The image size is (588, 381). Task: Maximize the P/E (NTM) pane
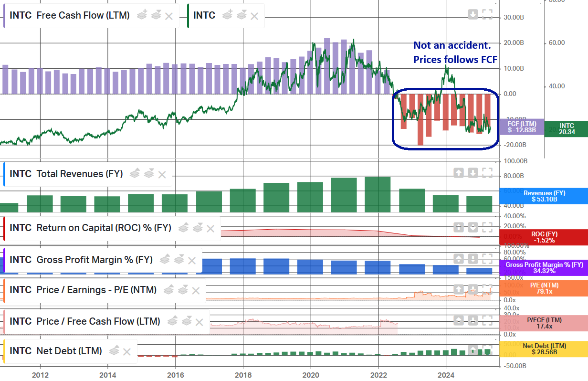pos(487,289)
